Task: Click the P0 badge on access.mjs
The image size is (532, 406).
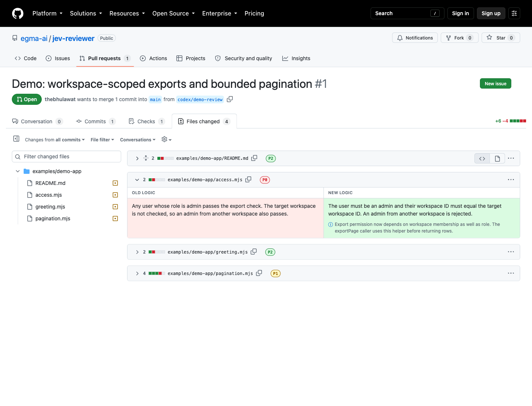Action: coord(265,180)
